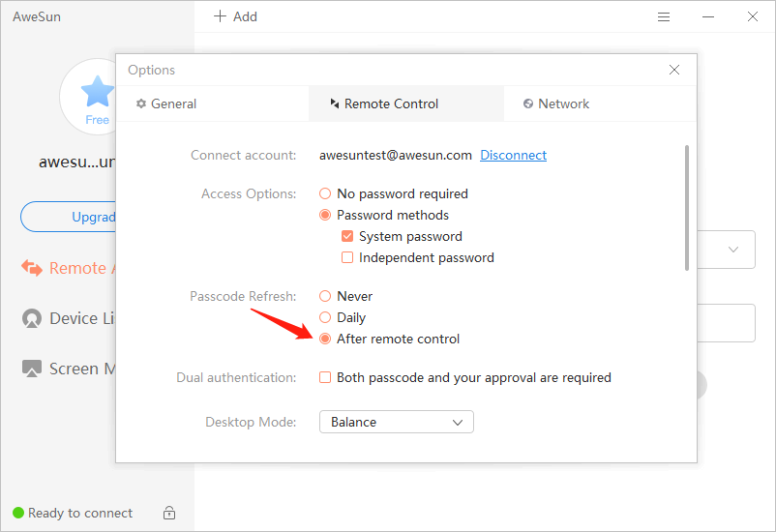Click the Remote Control tab cursor icon
The width and height of the screenshot is (776, 532).
[x=335, y=103]
